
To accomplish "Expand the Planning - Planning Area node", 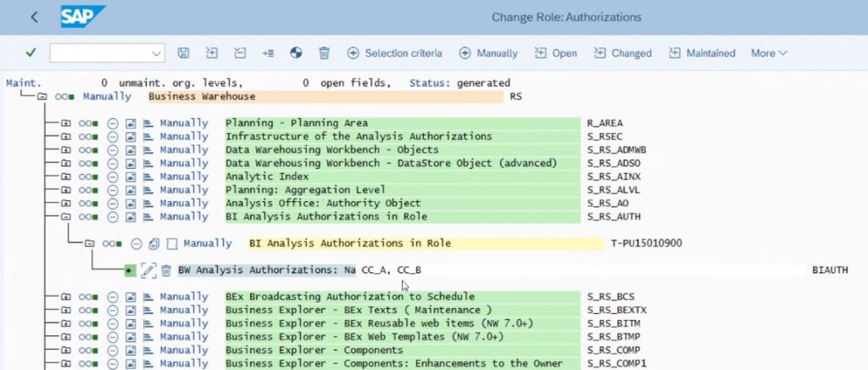I will [66, 123].
